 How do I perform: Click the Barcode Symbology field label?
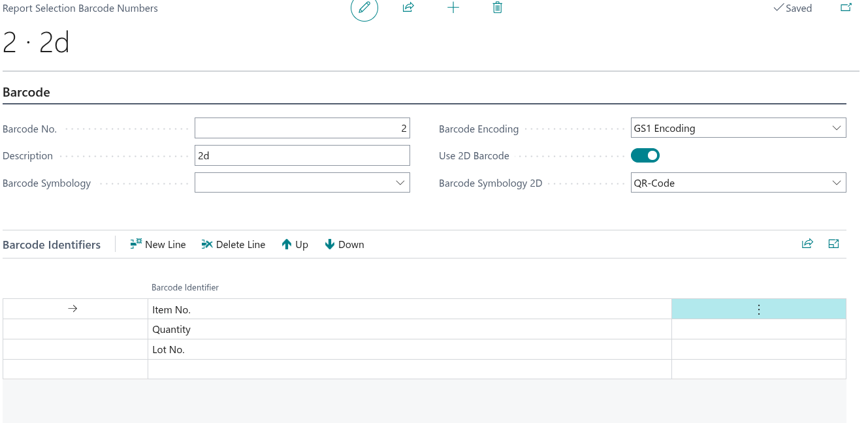pos(46,183)
